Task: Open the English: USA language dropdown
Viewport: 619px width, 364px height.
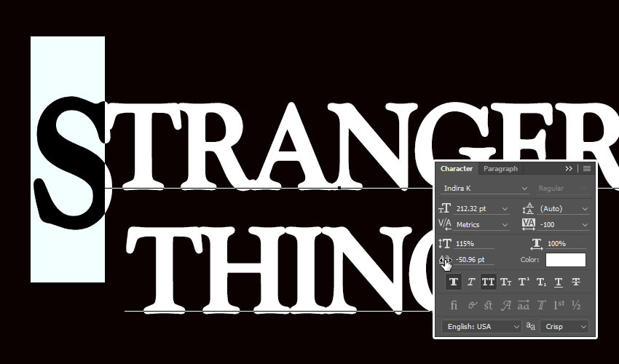Action: [481, 326]
